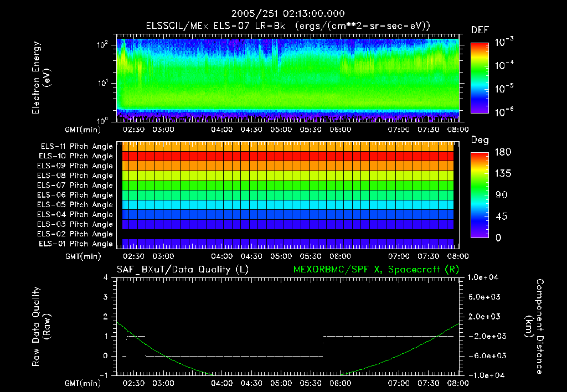Click the ELS-03 Pitch Angle label
The height and width of the screenshot is (392, 567).
[75, 224]
